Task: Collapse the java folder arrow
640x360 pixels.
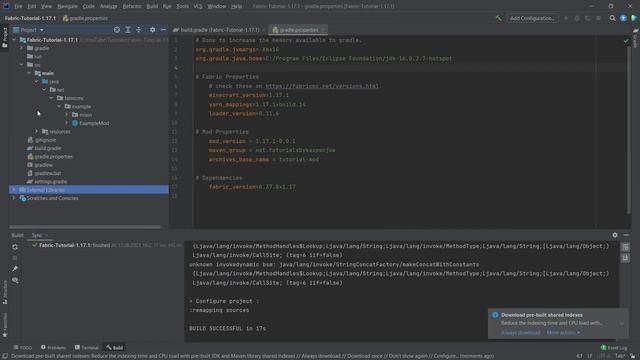Action: point(36,82)
